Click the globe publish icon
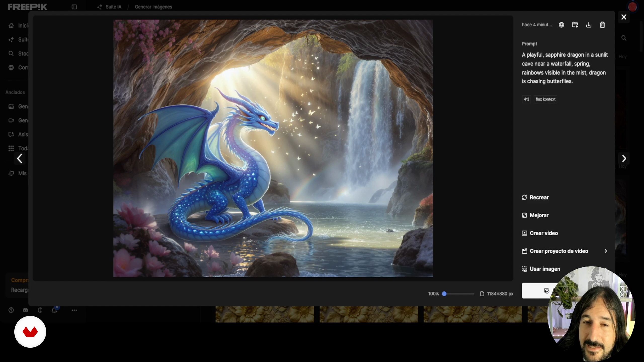Viewport: 644px width, 362px height. [561, 25]
